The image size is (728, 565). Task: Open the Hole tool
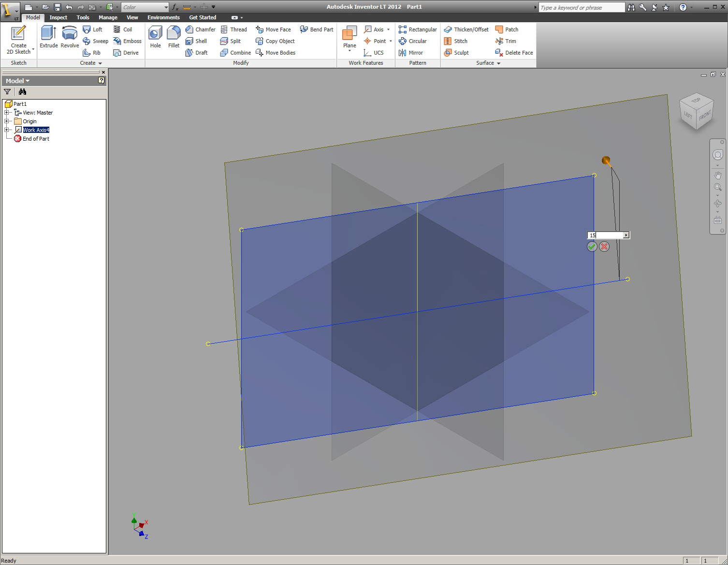(155, 39)
